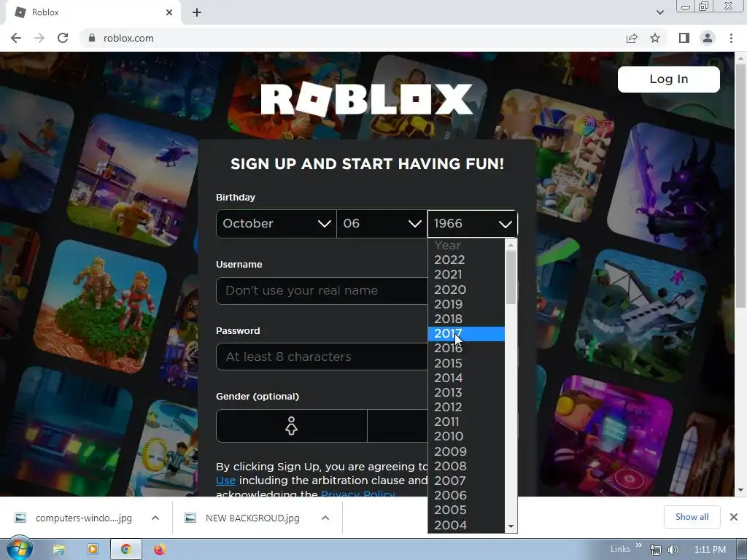Click the padlock site info icon
This screenshot has height=560, width=747.
point(92,38)
